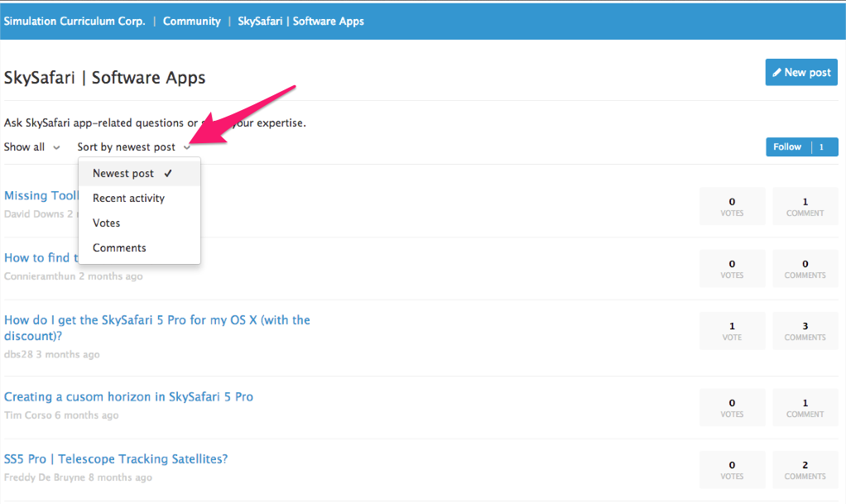
Task: Click 2 comments box on Telescope Tracking post
Action: (805, 469)
